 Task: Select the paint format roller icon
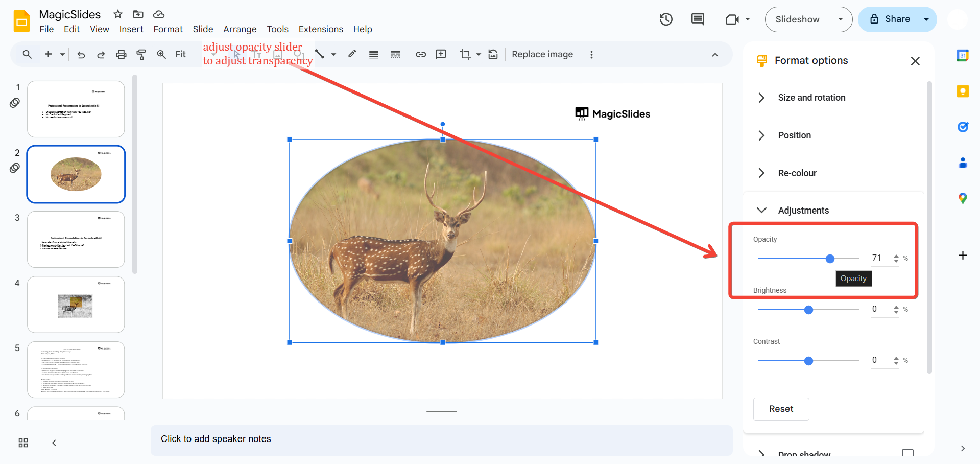coord(141,55)
